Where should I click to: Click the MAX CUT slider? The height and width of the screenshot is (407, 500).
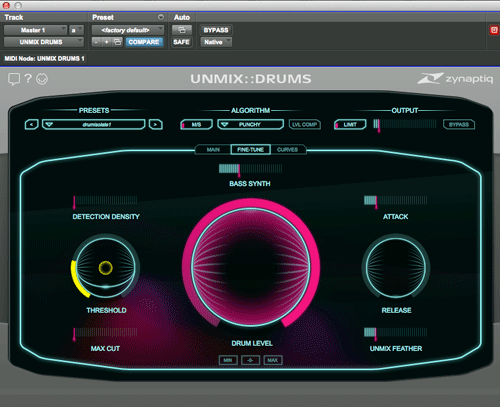coord(105,333)
